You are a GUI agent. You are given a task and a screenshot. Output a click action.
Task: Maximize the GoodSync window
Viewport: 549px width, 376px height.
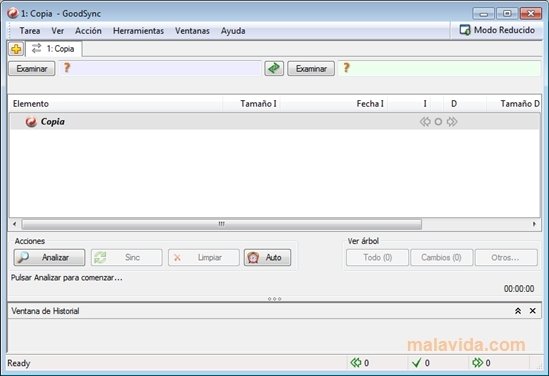tap(507, 14)
